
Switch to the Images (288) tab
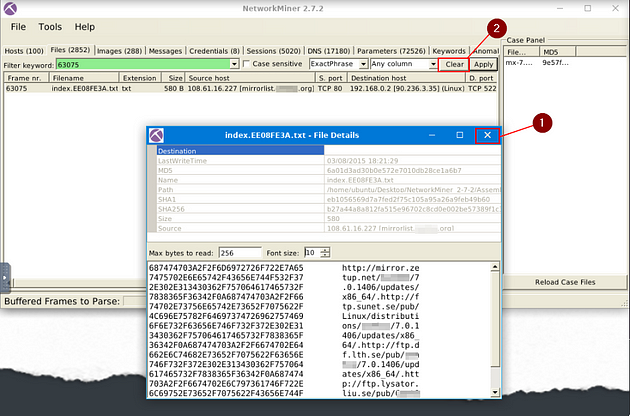119,51
